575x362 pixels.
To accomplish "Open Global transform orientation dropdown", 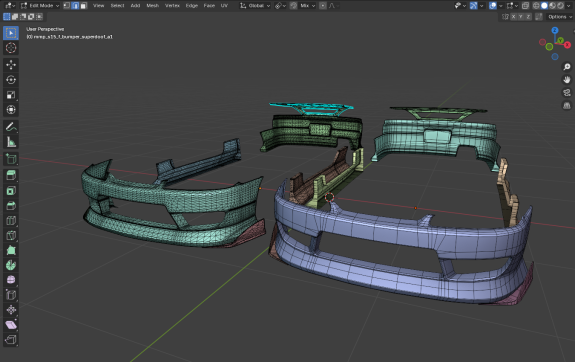I will (x=255, y=6).
